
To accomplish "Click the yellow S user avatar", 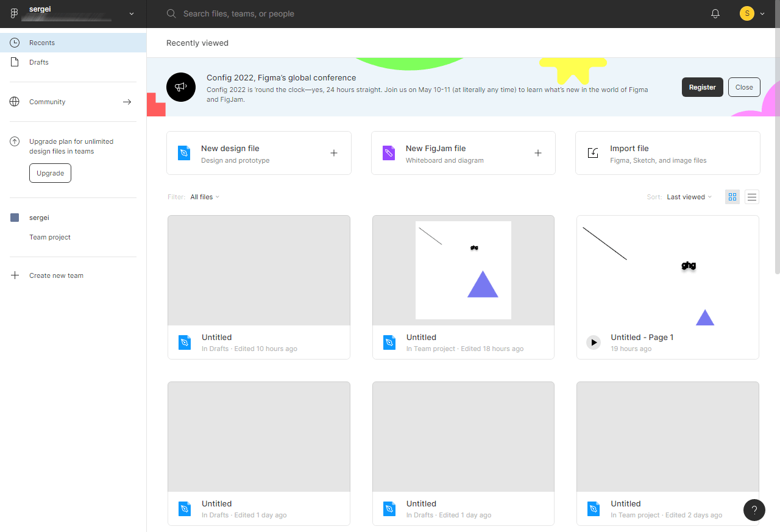I will click(x=746, y=13).
